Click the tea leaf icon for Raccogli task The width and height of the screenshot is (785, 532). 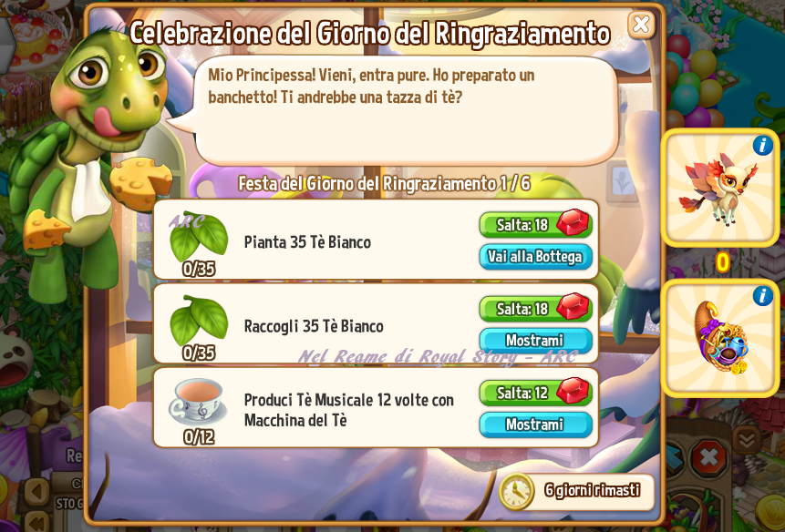tap(199, 321)
